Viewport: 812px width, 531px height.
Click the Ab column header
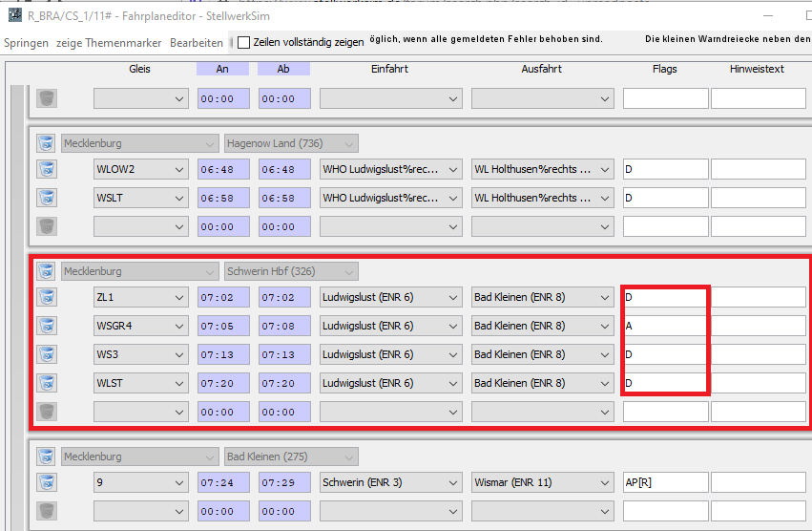pyautogui.click(x=283, y=69)
